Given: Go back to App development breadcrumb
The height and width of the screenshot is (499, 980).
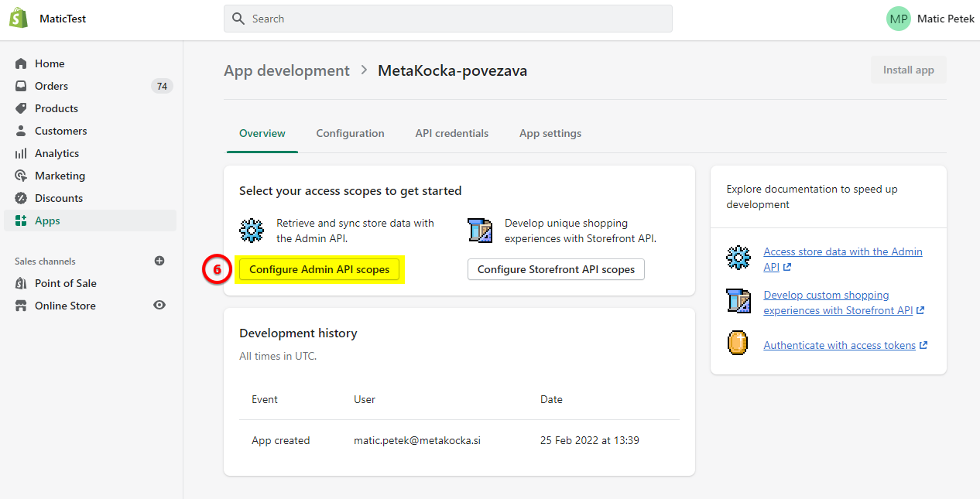Looking at the screenshot, I should coord(286,70).
